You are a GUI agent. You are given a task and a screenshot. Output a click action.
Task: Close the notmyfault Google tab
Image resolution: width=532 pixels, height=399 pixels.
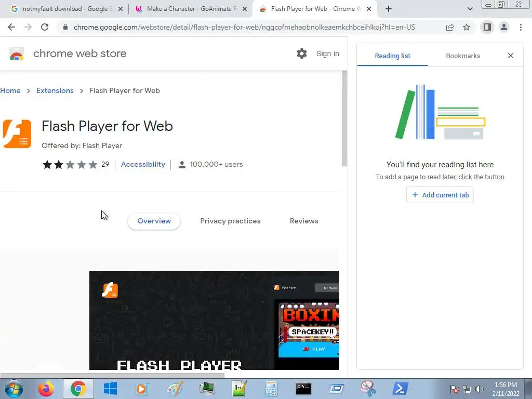pos(121,9)
